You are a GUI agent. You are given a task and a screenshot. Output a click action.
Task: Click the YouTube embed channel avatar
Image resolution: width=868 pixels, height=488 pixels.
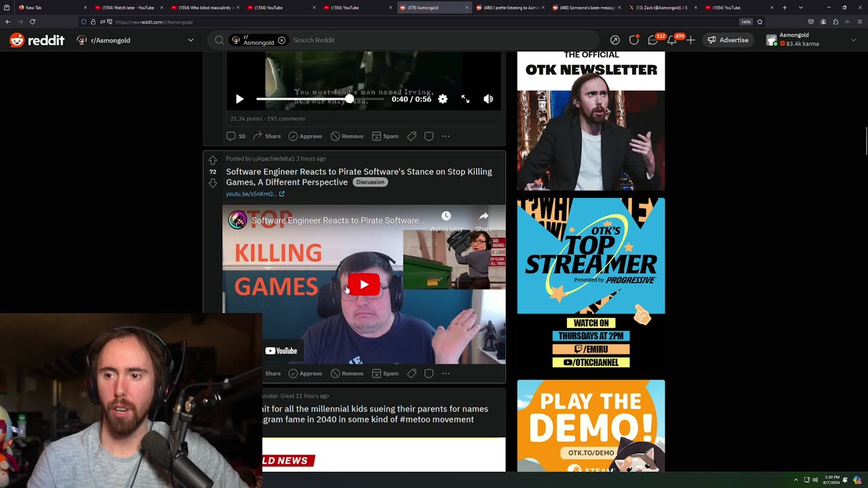237,220
